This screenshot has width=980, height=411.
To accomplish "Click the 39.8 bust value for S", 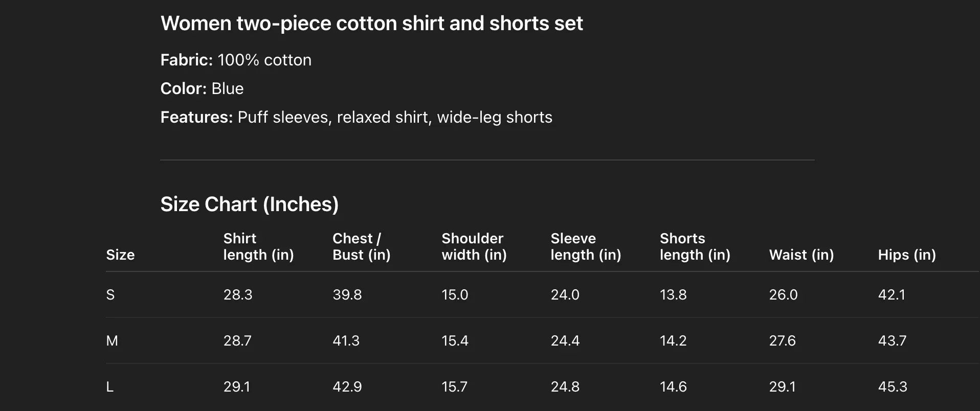I will (347, 295).
